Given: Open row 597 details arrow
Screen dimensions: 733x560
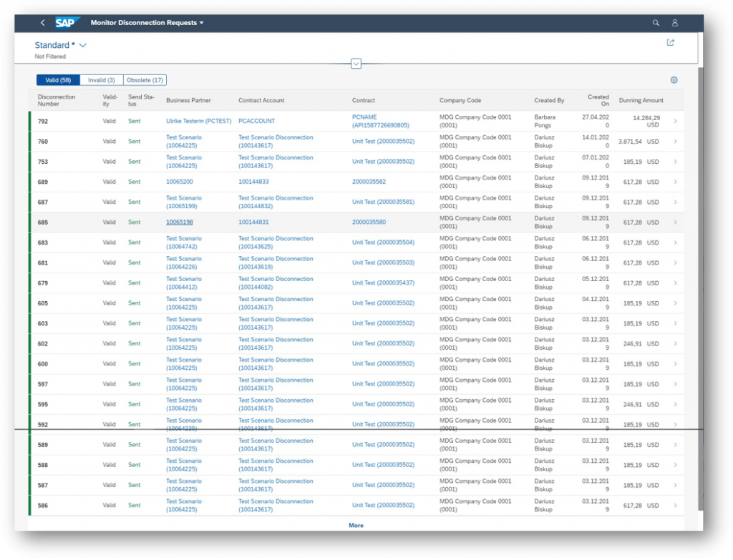Looking at the screenshot, I should 676,384.
